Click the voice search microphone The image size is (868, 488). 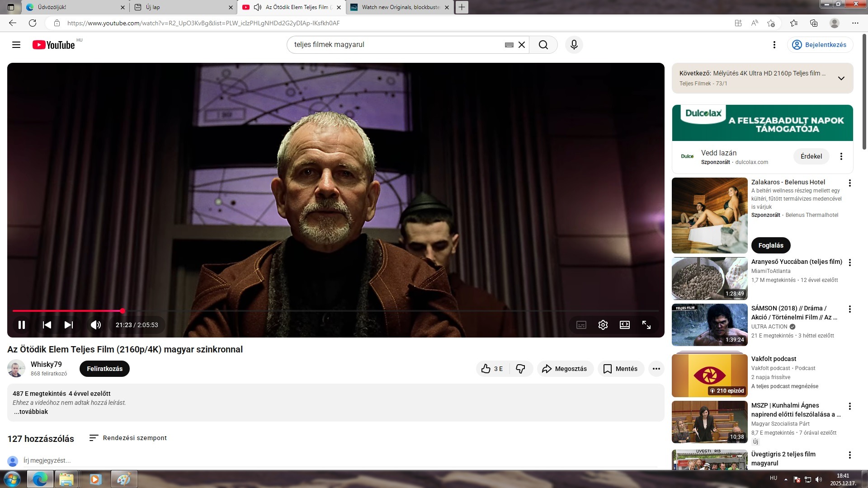(x=574, y=45)
